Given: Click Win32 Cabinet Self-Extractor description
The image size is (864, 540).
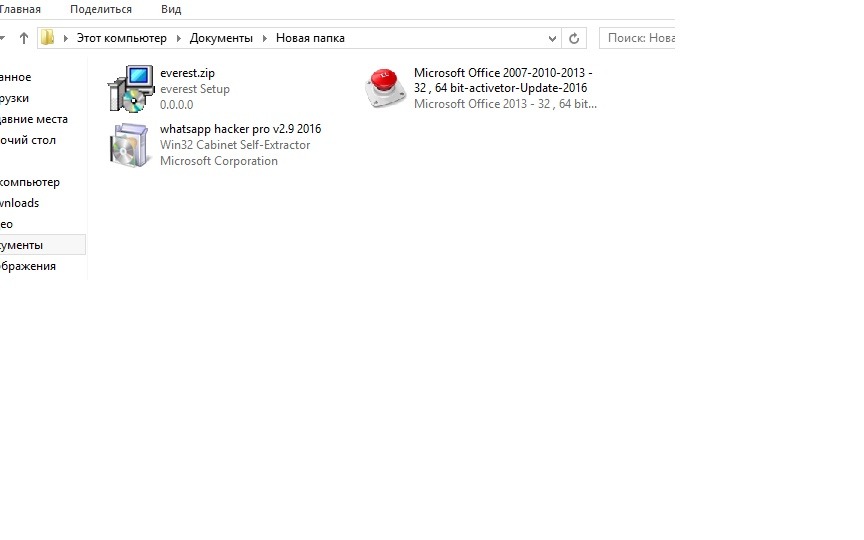Looking at the screenshot, I should coord(235,145).
